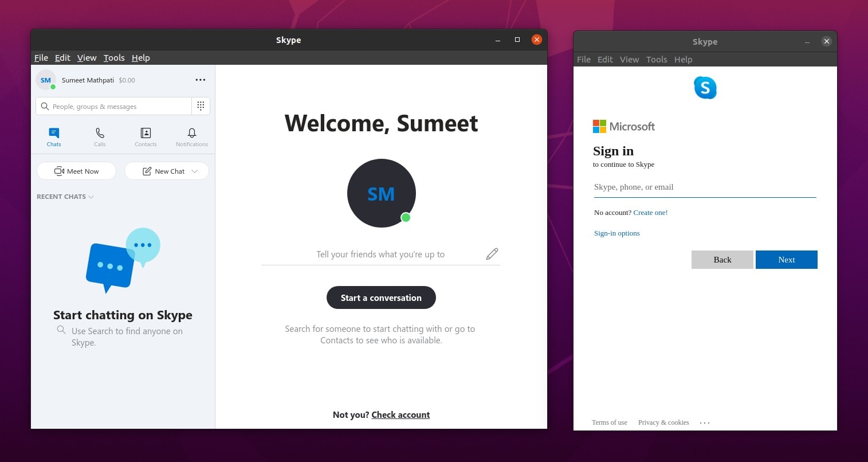
Task: Open more footer options in sign-in window
Action: 705,423
